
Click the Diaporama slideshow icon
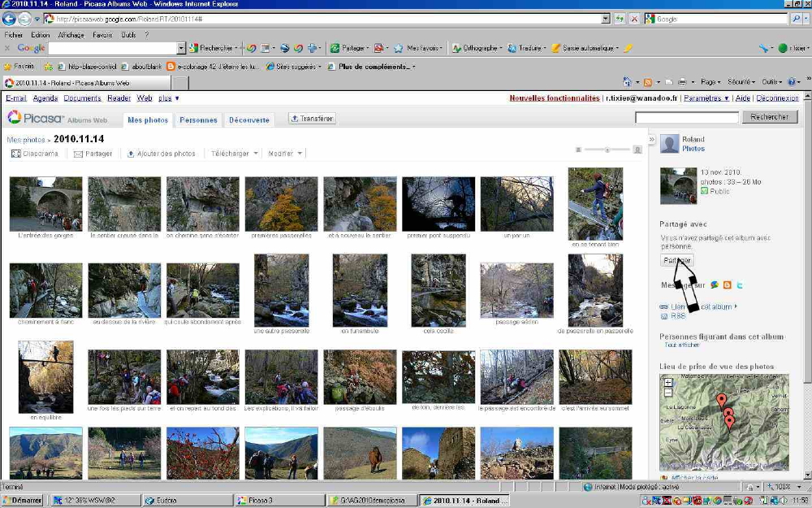point(16,154)
